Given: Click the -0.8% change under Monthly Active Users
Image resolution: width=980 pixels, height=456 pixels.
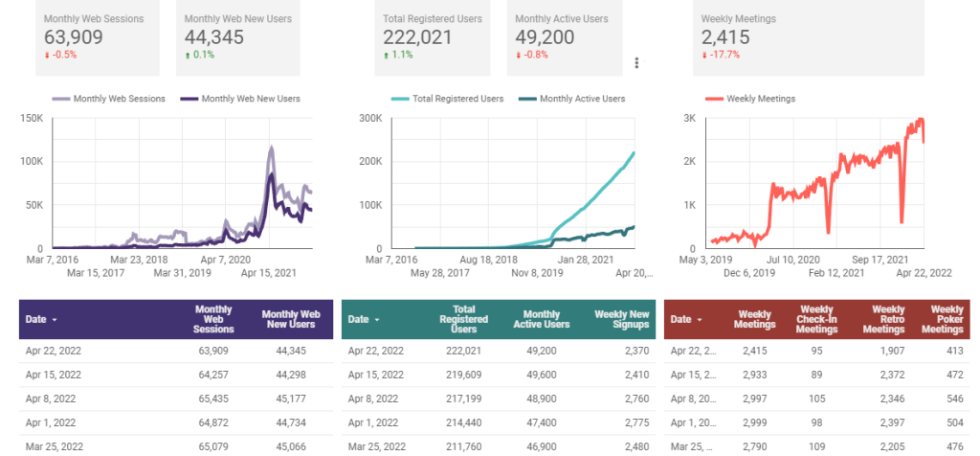Looking at the screenshot, I should (x=532, y=55).
